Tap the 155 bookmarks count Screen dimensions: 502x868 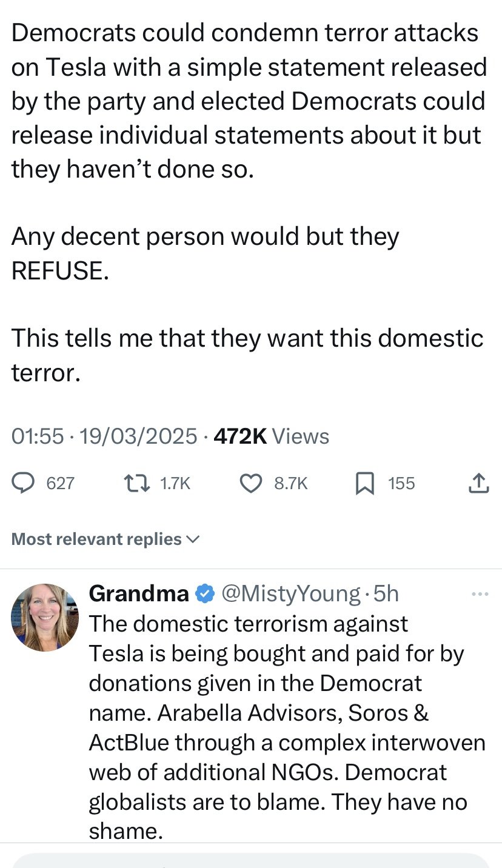pos(401,483)
